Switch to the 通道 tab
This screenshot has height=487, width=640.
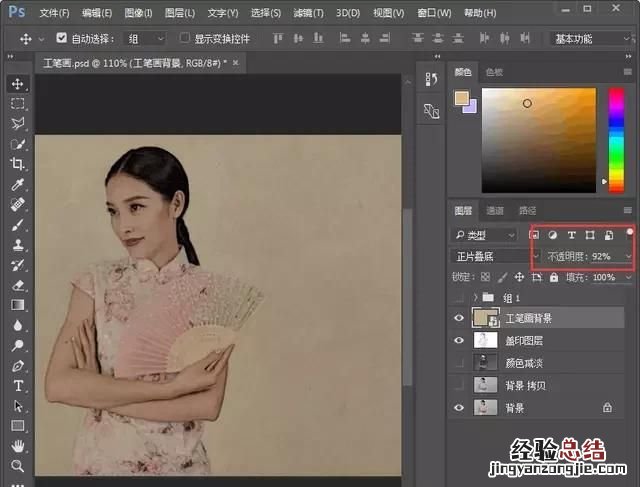coord(495,211)
